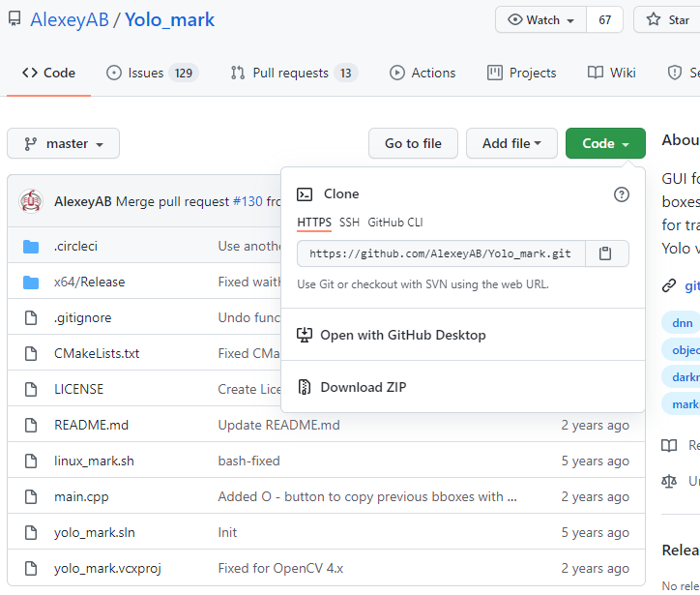Viewport: 700px width, 595px height.
Task: Click the Clone terminal icon
Action: (305, 194)
